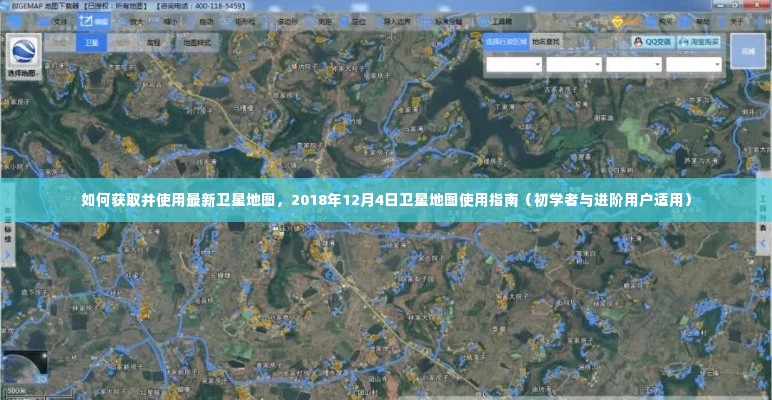Select the 选择行政区域 tab

pyautogui.click(x=506, y=42)
